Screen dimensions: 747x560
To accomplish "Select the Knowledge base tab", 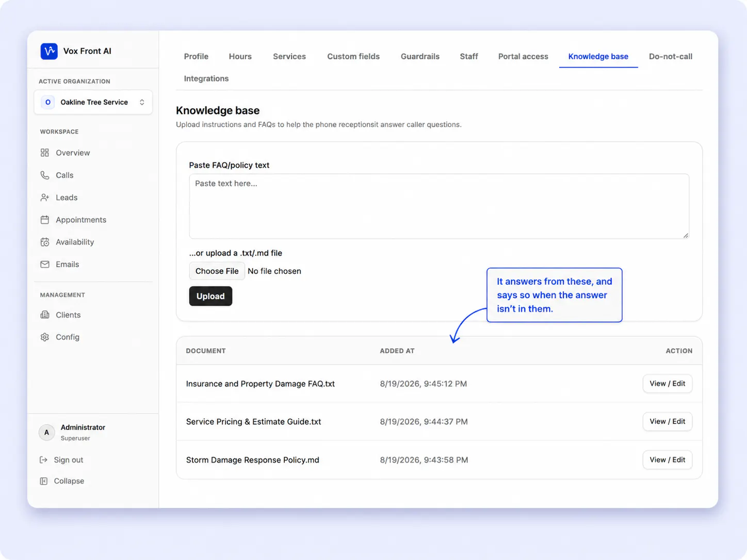I will pyautogui.click(x=598, y=57).
